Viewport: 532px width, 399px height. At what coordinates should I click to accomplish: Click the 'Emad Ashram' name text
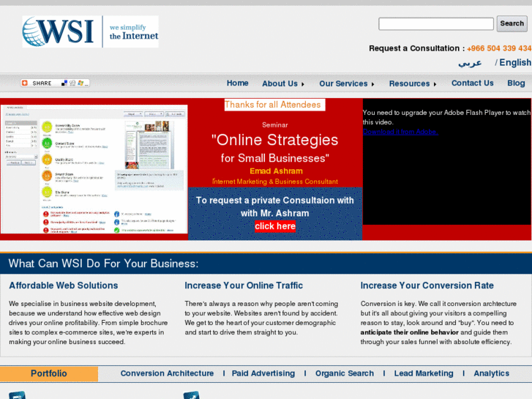pyautogui.click(x=276, y=171)
